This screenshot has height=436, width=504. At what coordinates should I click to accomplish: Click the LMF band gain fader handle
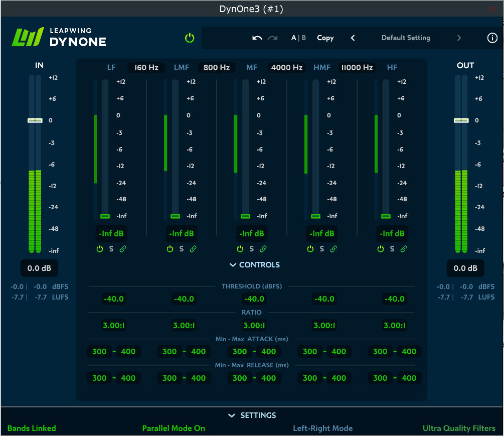pyautogui.click(x=175, y=216)
